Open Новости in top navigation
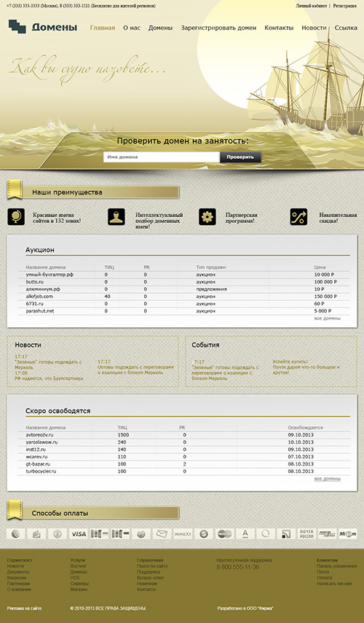The height and width of the screenshot is (623, 364). click(314, 28)
